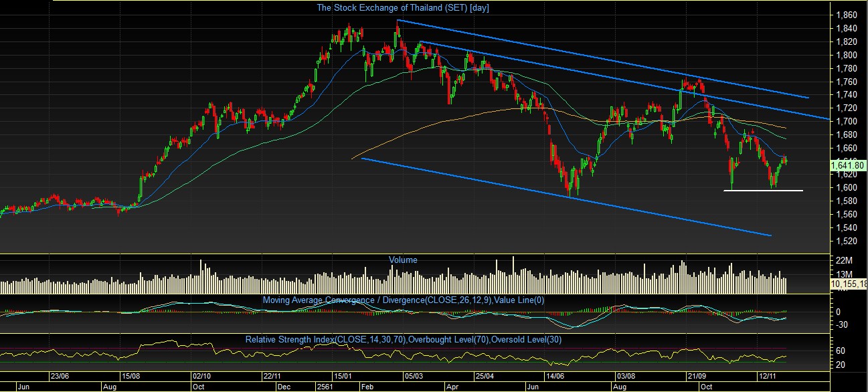Click the 23/06 date label
Viewport: 868px width, 392px height.
tap(62, 377)
